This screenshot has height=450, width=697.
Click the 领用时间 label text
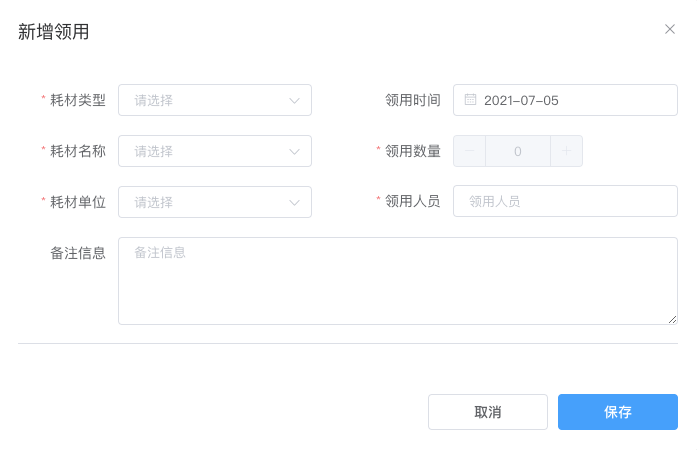point(413,100)
